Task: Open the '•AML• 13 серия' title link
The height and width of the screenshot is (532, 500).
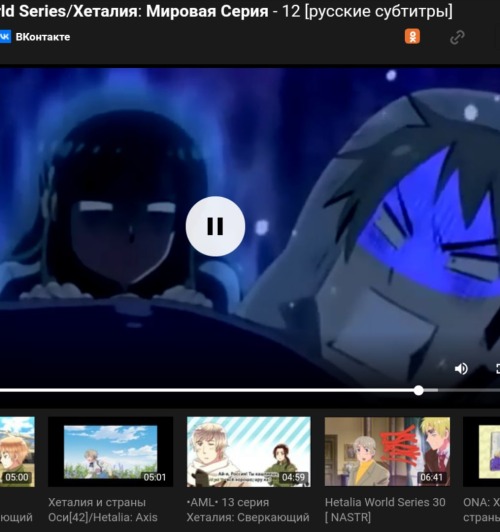Action: tap(248, 510)
